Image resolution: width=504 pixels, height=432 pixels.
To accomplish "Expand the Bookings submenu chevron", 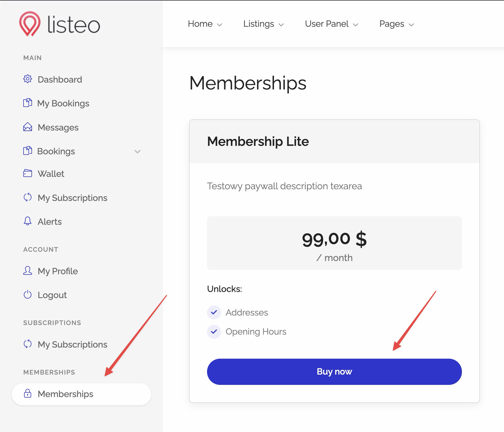I will [137, 151].
